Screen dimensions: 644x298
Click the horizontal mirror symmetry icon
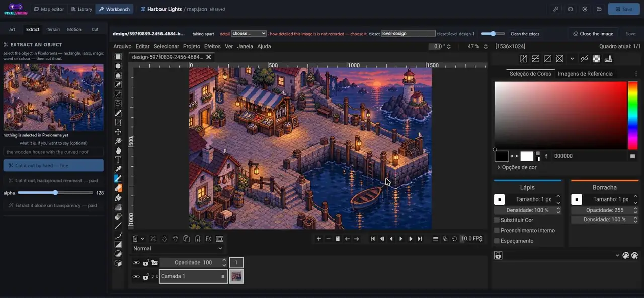[x=523, y=59]
